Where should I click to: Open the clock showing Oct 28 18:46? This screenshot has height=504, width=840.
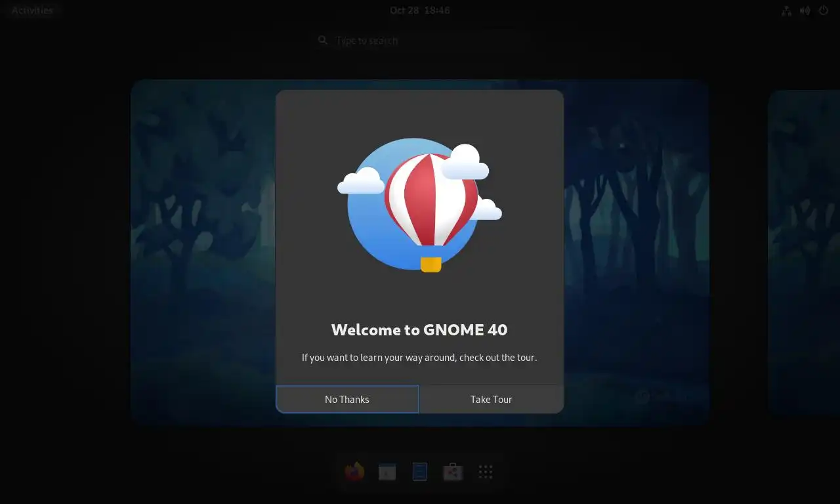[x=420, y=10]
